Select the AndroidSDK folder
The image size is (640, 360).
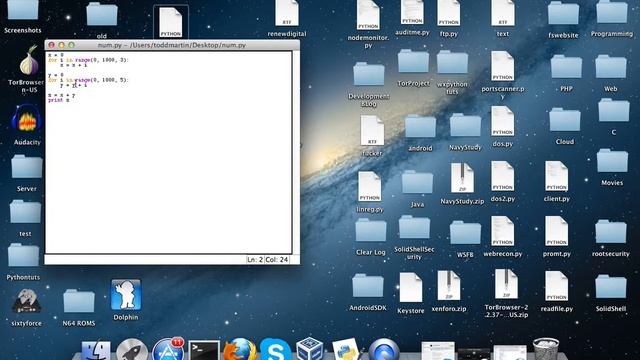click(x=368, y=285)
